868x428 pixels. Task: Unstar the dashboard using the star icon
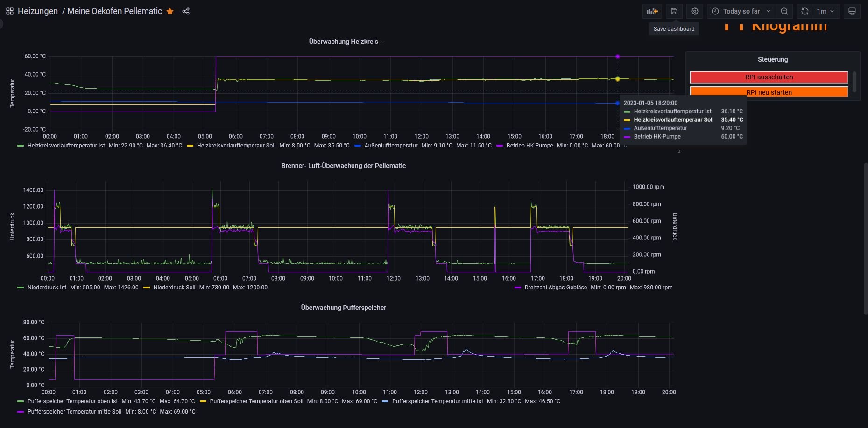click(170, 11)
